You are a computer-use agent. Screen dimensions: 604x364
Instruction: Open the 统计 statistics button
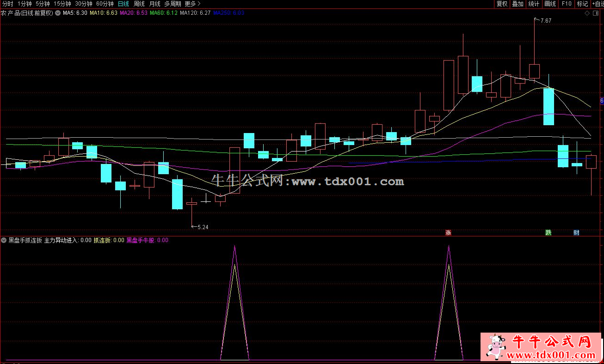534,4
